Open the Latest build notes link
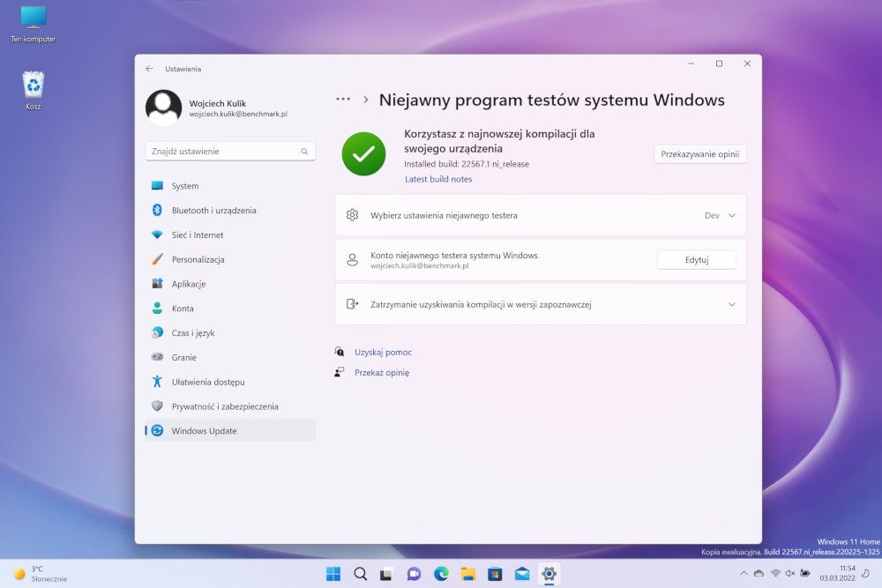Screen dimensions: 882x588 coord(438,179)
